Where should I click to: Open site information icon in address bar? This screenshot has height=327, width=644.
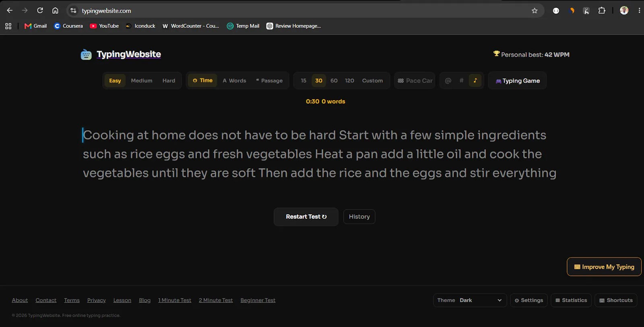73,10
